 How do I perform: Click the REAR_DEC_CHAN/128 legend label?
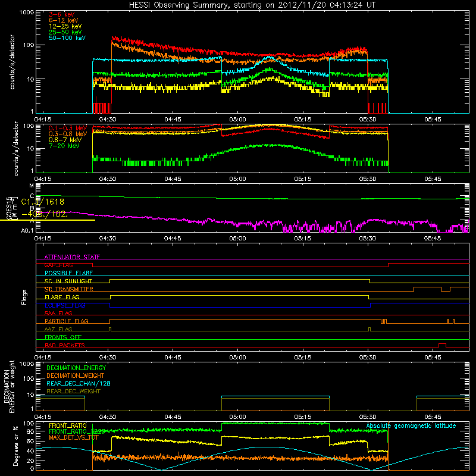click(79, 383)
